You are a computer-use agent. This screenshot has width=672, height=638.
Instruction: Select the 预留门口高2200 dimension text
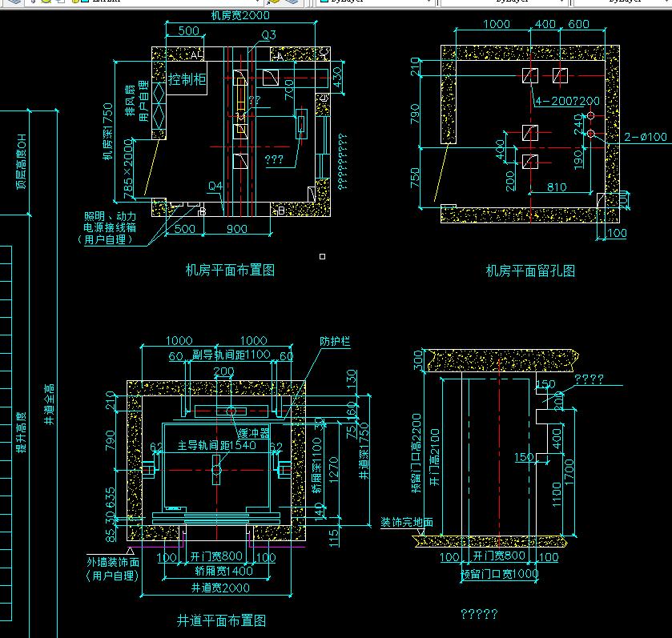pos(416,453)
